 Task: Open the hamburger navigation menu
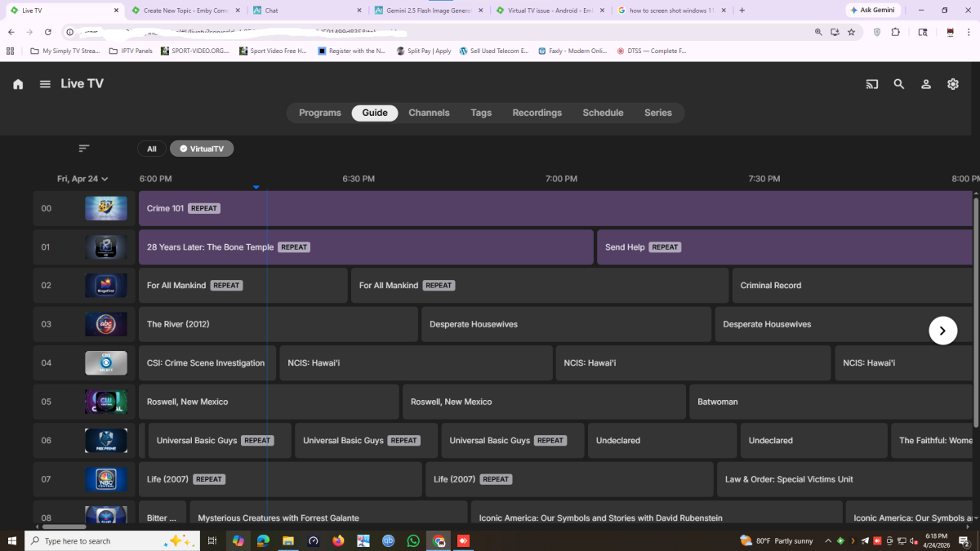click(45, 84)
